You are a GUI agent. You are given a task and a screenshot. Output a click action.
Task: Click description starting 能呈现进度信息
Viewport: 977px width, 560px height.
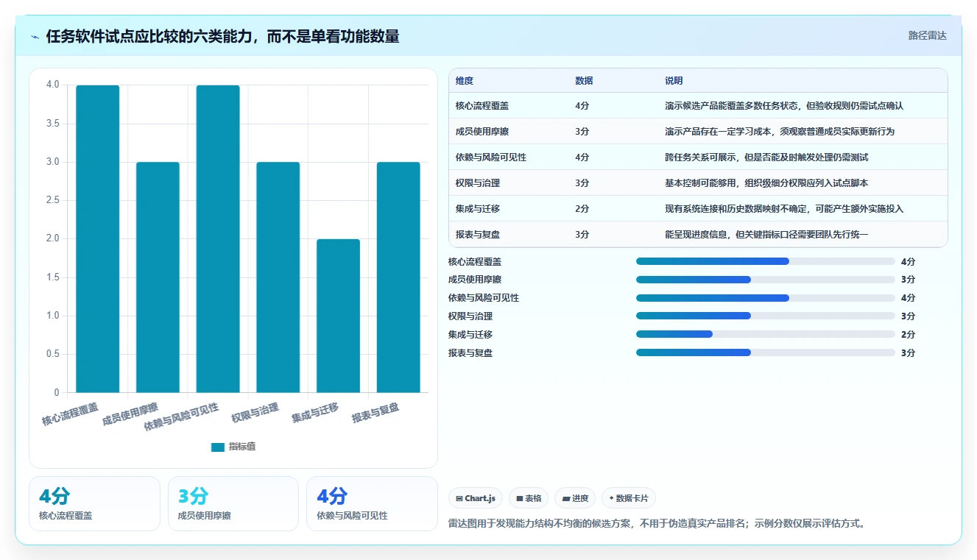tap(766, 235)
